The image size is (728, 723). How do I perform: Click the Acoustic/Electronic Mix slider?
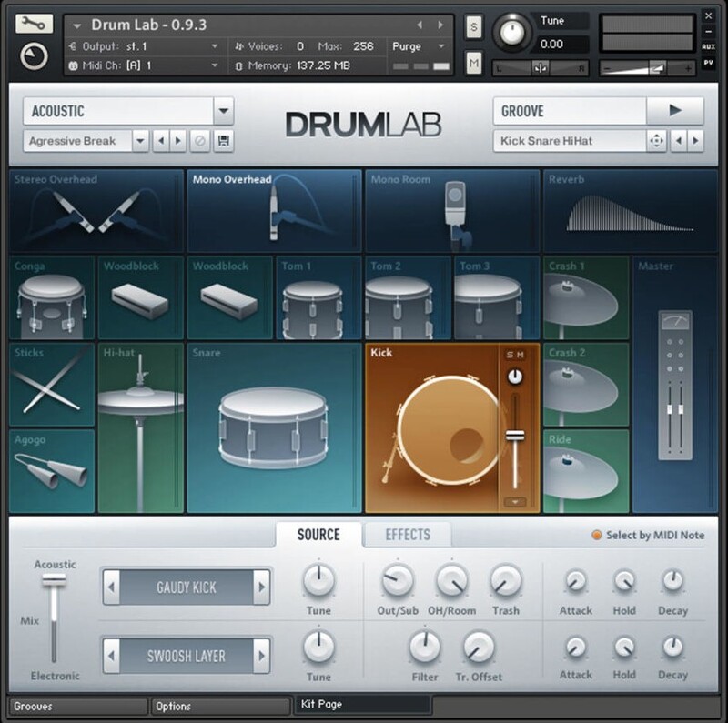tap(54, 579)
